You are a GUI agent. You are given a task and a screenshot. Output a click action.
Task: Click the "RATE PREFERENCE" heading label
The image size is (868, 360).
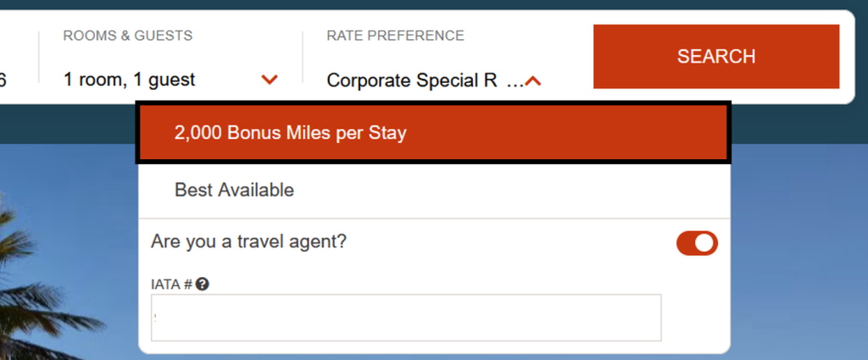click(x=395, y=36)
